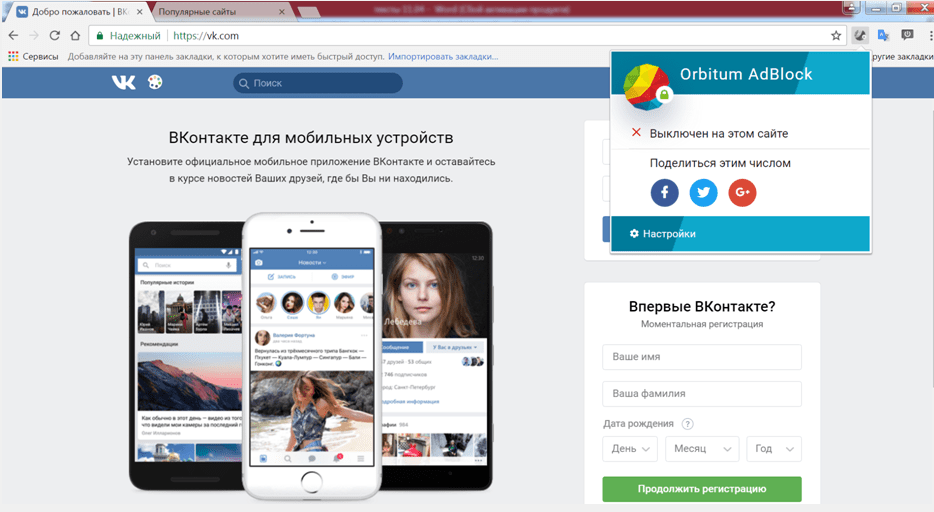Open the Год year dropdown
This screenshot has height=512, width=934.
point(774,449)
